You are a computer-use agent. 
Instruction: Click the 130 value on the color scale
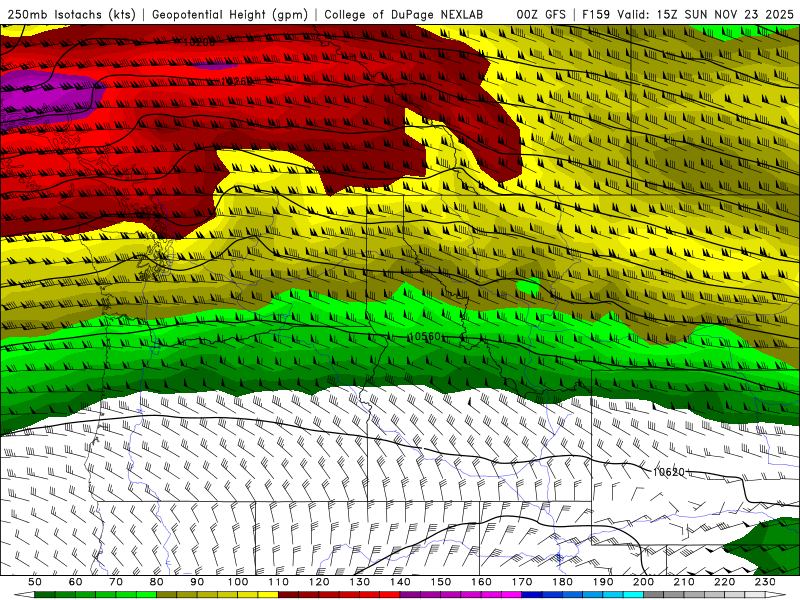(359, 582)
